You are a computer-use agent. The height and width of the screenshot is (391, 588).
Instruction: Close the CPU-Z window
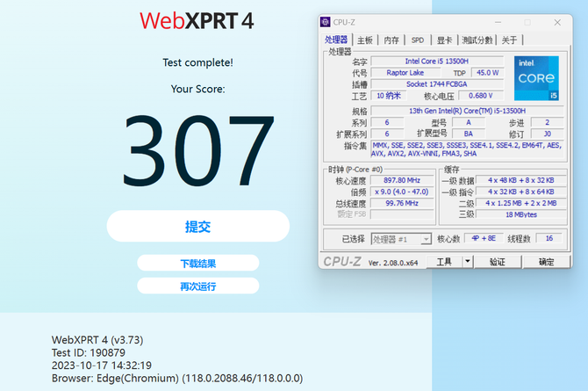(557, 23)
